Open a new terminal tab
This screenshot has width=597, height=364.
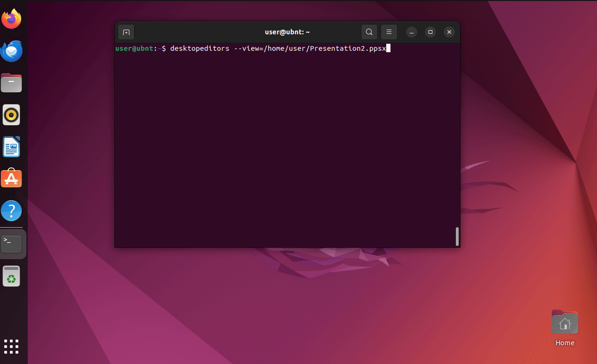point(126,32)
